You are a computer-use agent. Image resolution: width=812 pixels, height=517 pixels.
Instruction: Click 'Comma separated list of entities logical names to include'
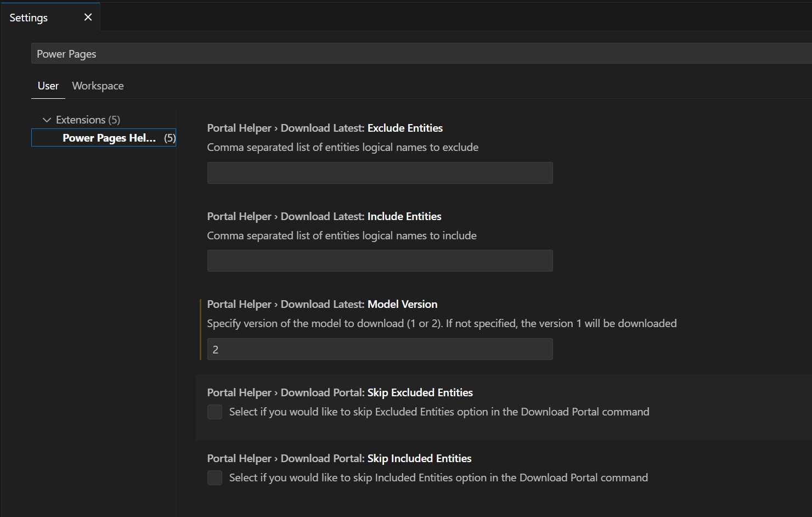[342, 235]
